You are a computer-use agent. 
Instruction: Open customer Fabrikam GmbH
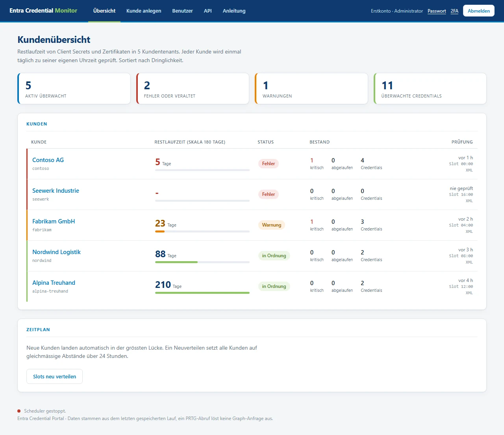54,221
